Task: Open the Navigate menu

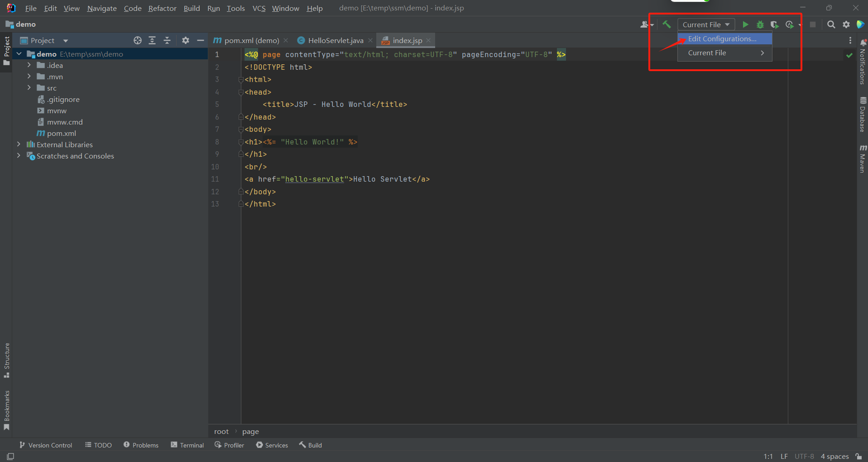Action: (102, 8)
